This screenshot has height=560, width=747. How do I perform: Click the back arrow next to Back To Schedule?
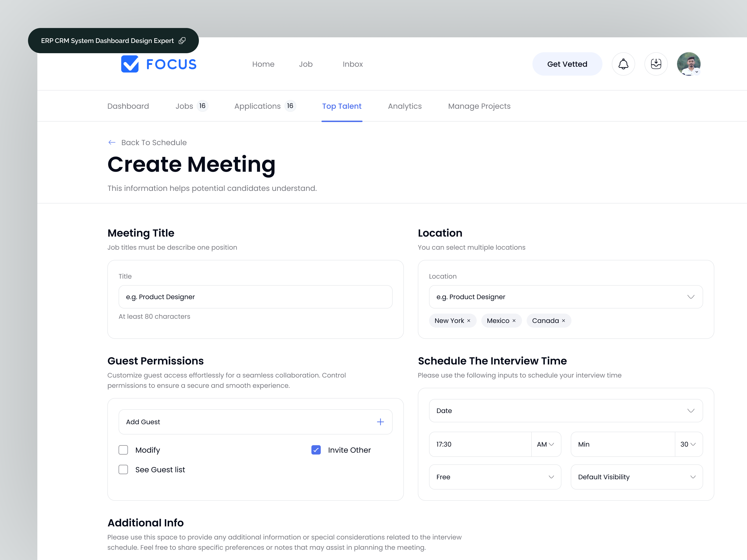(x=112, y=142)
